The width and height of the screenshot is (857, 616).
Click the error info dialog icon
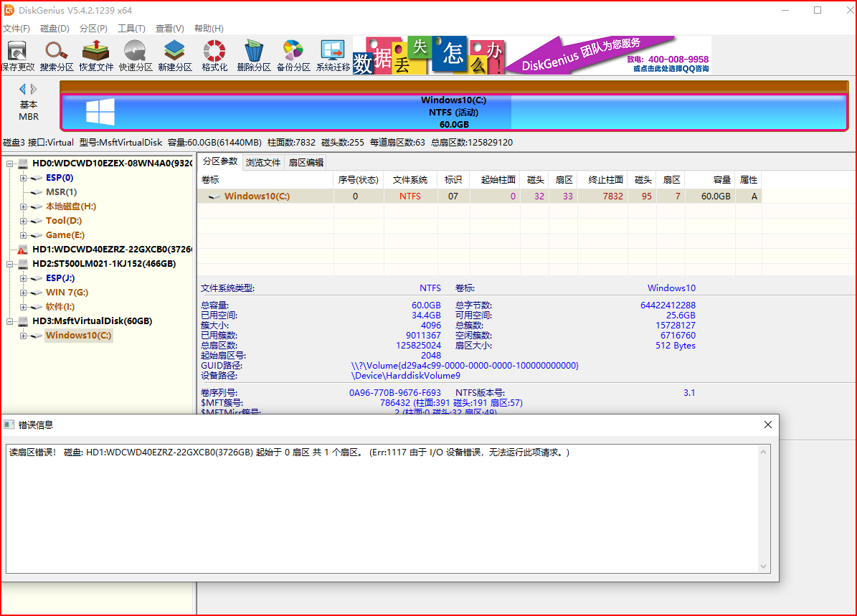9,425
